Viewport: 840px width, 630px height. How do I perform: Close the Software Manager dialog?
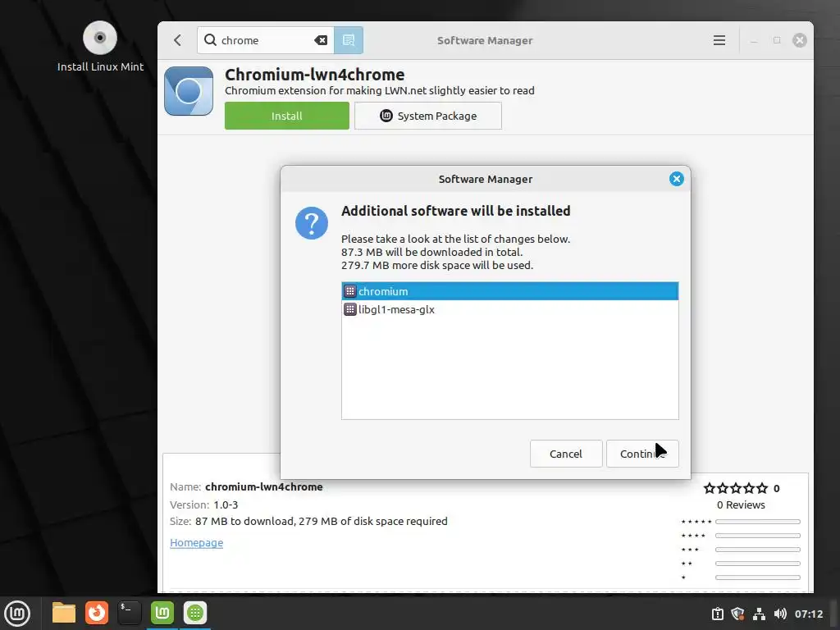pos(676,179)
